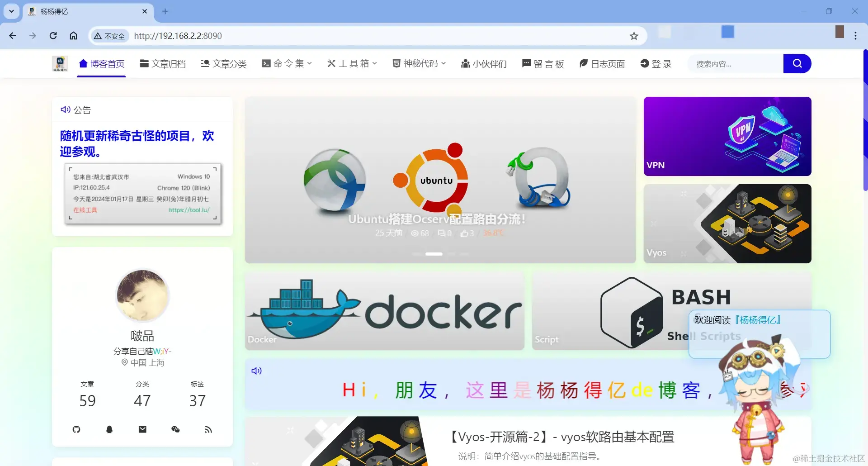
Task: Click the 登录 login link
Action: click(656, 64)
